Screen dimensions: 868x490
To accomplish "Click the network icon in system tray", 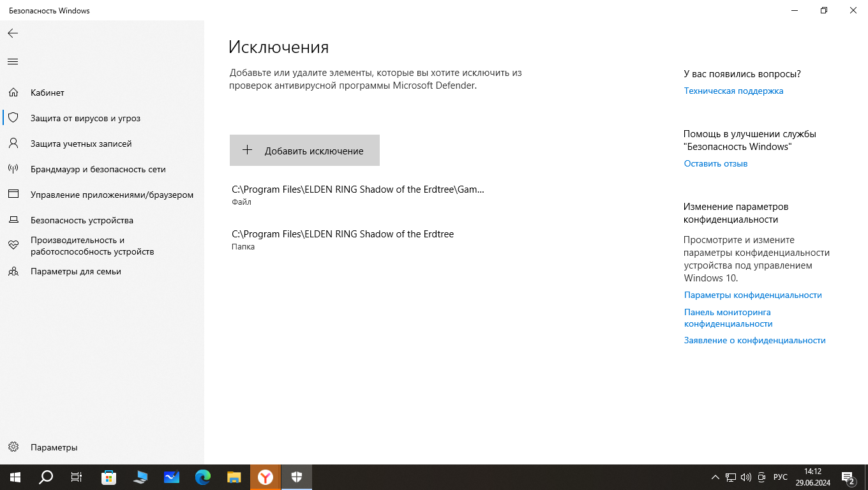I will [731, 477].
